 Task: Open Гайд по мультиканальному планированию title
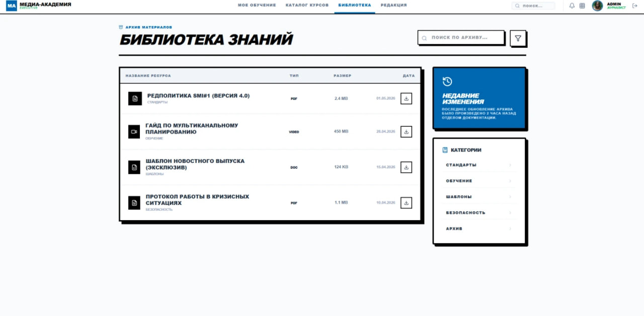192,129
